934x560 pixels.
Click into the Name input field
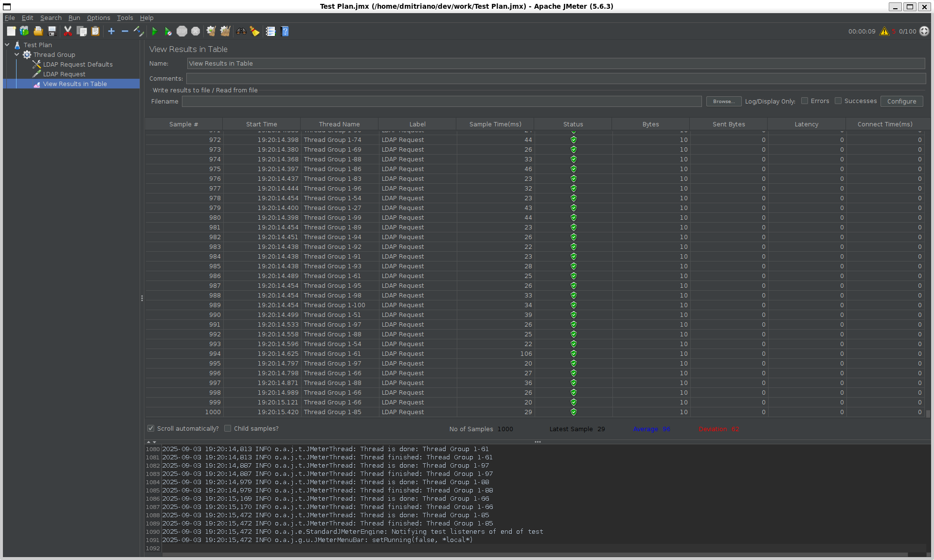[x=556, y=63]
